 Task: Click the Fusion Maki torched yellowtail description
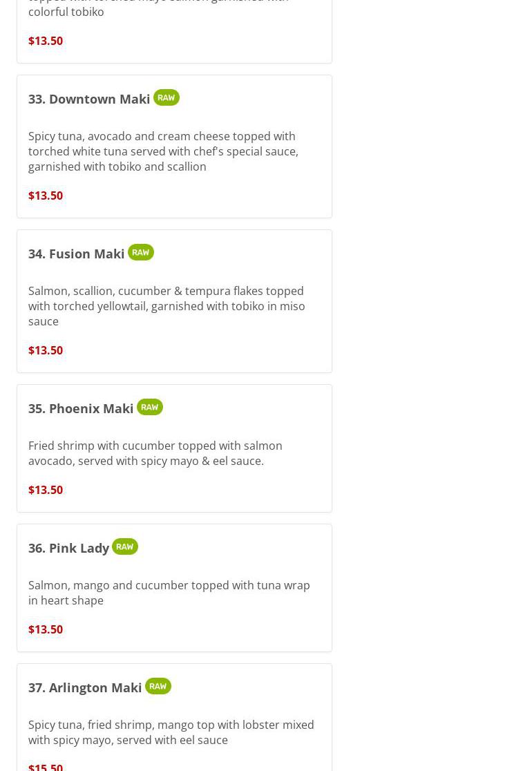click(x=167, y=306)
